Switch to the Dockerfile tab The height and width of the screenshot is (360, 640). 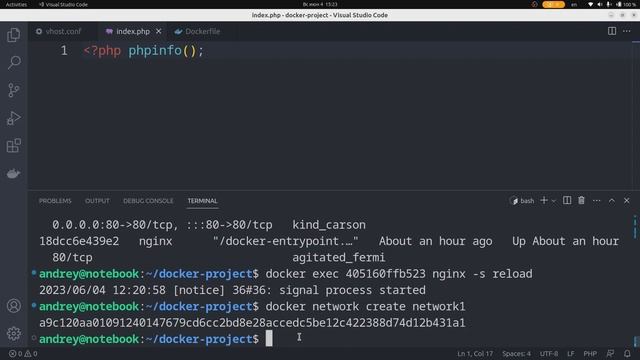[x=197, y=31]
